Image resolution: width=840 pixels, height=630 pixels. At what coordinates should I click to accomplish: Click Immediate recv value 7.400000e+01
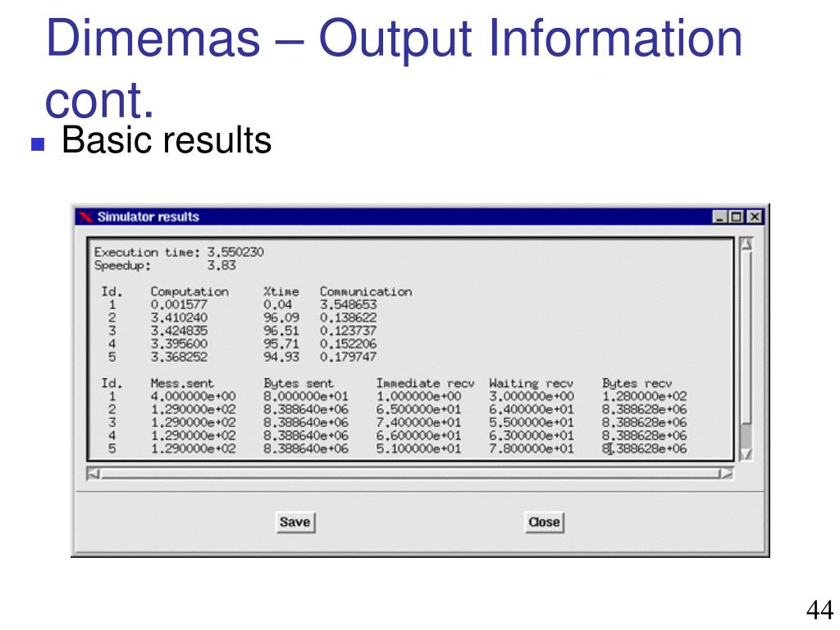point(418,422)
